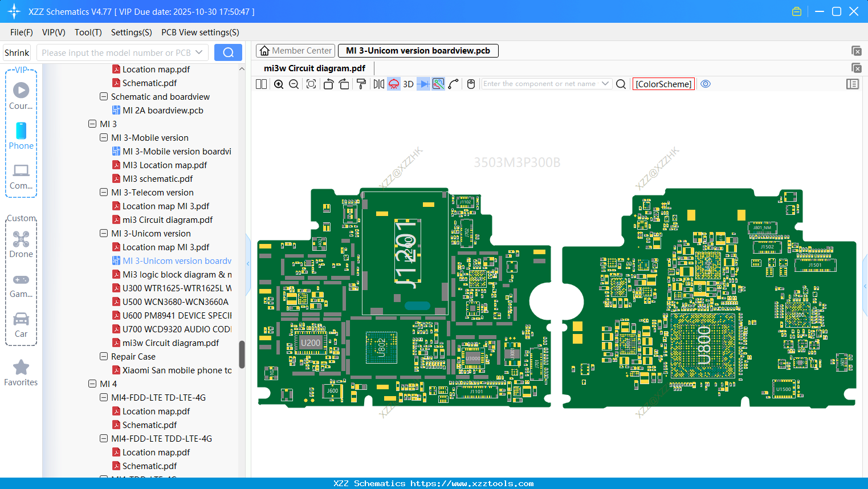
Task: Switch to the mi3w Circuit diagram.pdf tab
Action: 314,68
